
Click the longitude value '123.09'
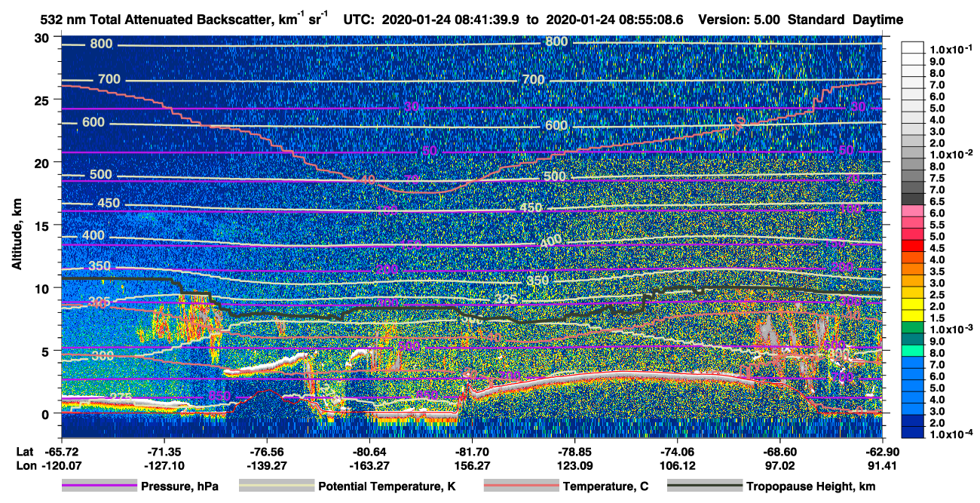point(574,465)
